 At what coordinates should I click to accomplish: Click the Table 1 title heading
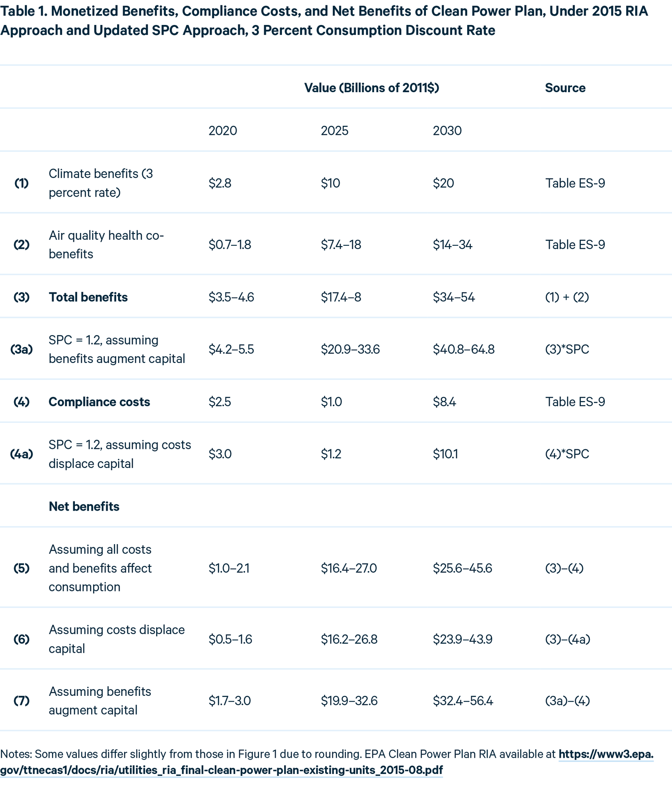click(x=324, y=21)
